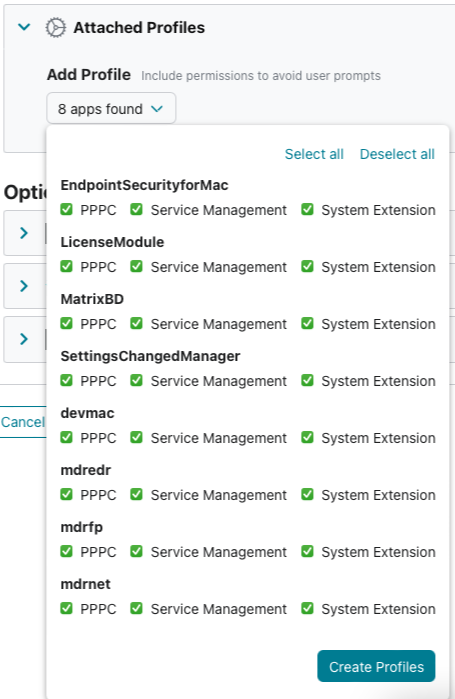Click the mdrfp app name
The width and height of the screenshot is (455, 699).
pos(82,527)
